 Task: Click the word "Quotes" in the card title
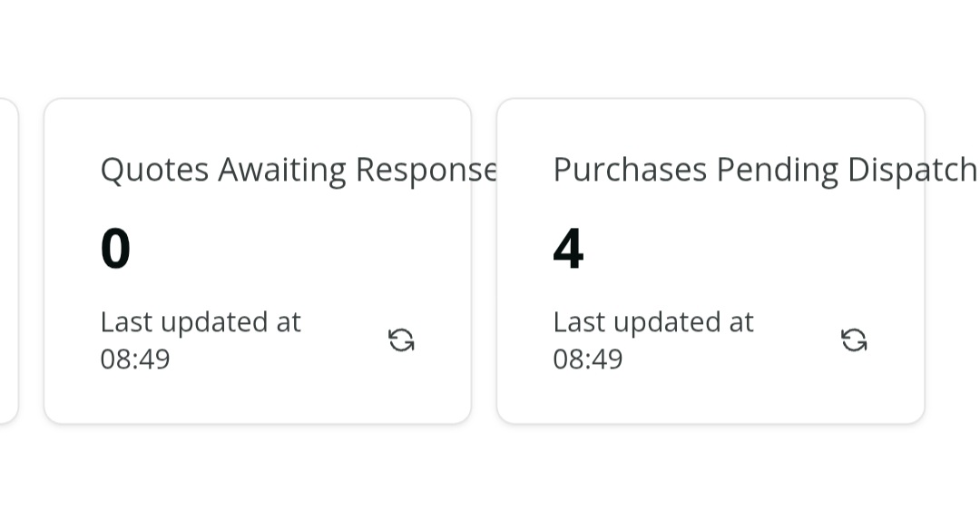click(154, 170)
